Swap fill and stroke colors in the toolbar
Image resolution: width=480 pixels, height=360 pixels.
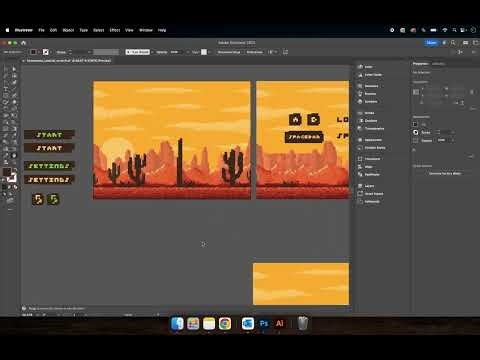coord(15,170)
